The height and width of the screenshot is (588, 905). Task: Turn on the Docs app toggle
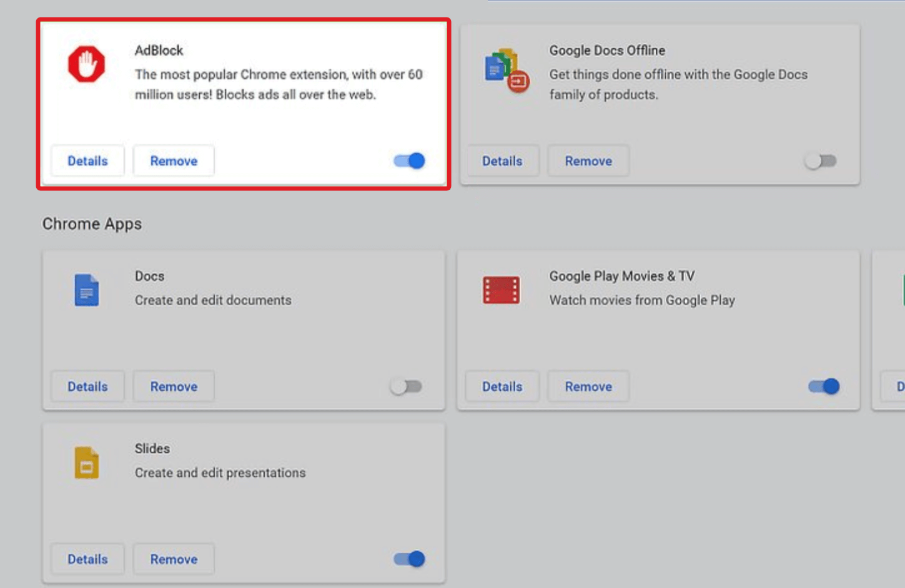click(407, 386)
